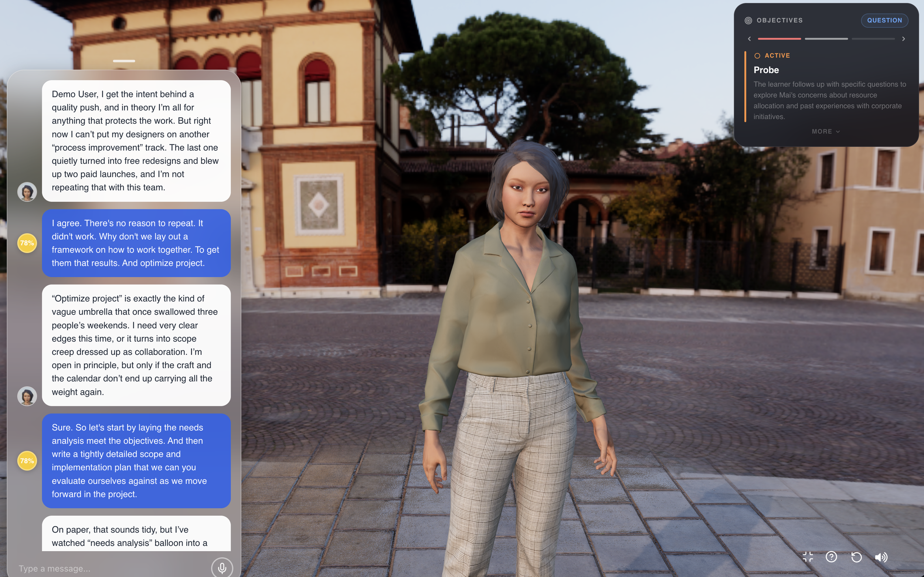Select the ACTIVE status circle on the Probe objective
The width and height of the screenshot is (924, 577).
[x=758, y=55]
